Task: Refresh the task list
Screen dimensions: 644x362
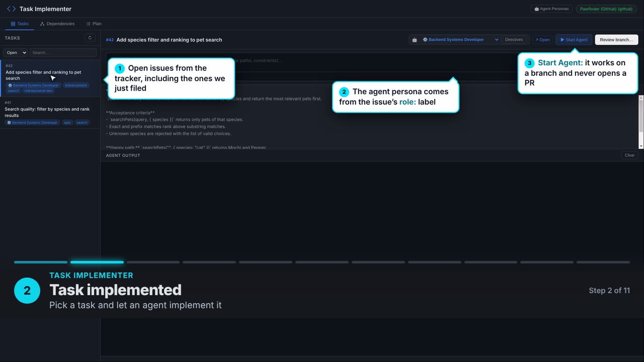Action: 90,38
